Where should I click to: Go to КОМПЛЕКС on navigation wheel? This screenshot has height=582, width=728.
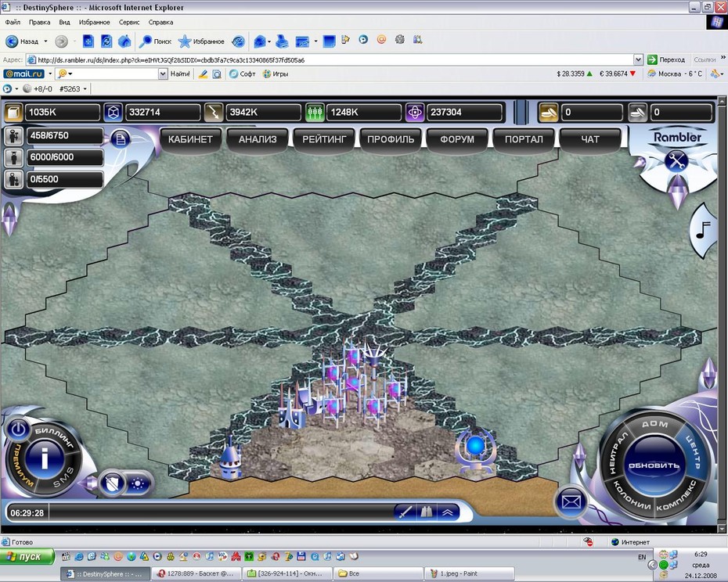point(676,498)
